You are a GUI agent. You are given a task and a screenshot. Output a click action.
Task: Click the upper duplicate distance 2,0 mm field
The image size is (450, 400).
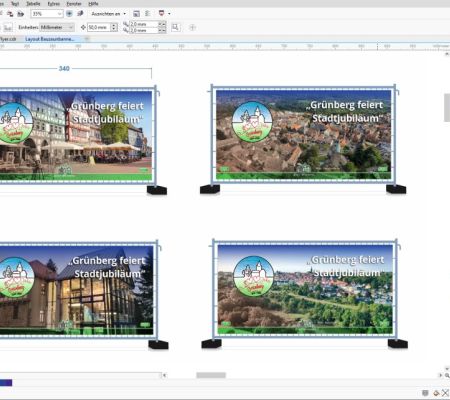click(x=143, y=24)
